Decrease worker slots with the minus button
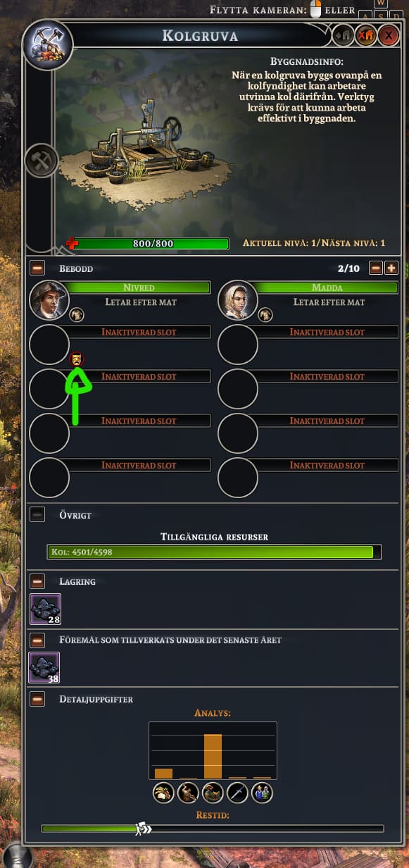Viewport: 409px width, 868px height. tap(376, 268)
